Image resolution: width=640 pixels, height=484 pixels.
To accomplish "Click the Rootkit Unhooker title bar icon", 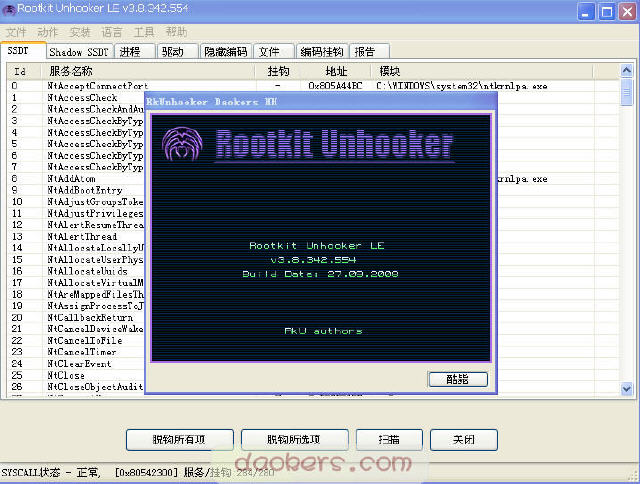I will pyautogui.click(x=9, y=9).
